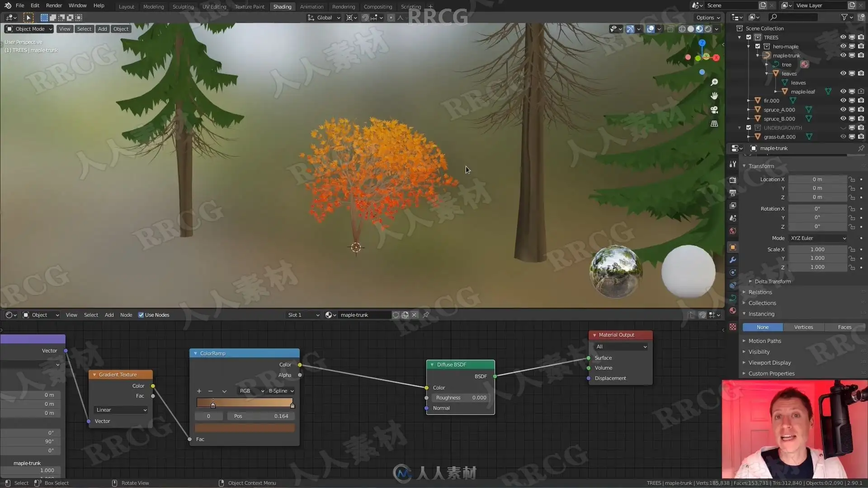This screenshot has height=488, width=868.
Task: Open the Object Mode dropdown
Action: (29, 29)
